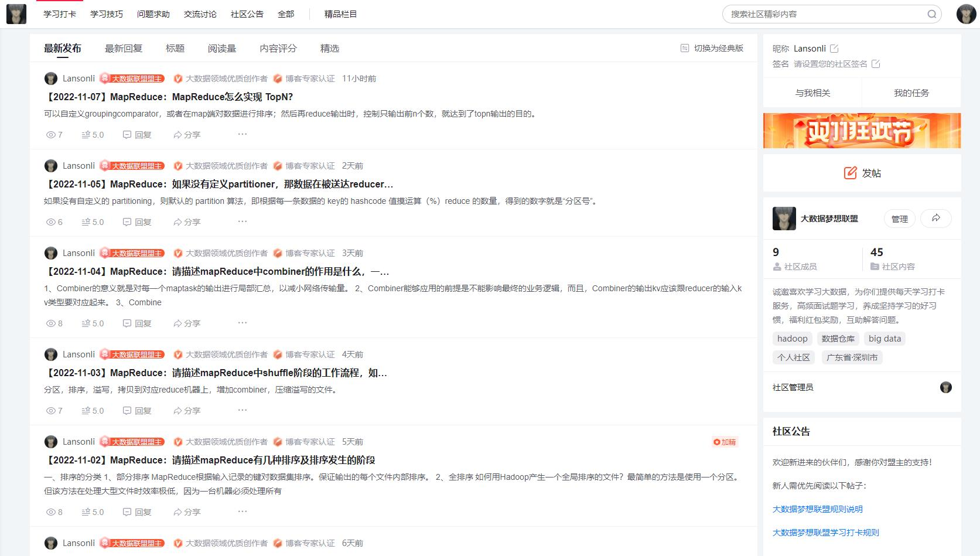Screen dimensions: 980x556
Task: Click 回复 on the 2022-11-03 shuffle post
Action: click(137, 411)
